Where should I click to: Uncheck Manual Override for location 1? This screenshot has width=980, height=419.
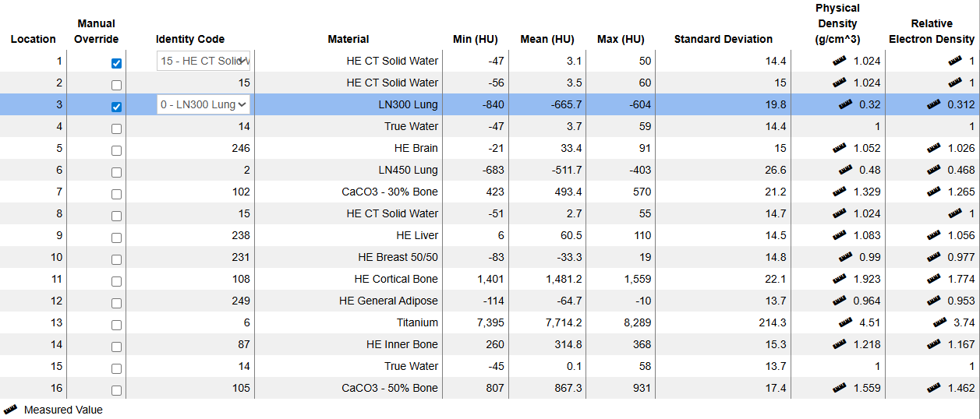click(x=116, y=63)
